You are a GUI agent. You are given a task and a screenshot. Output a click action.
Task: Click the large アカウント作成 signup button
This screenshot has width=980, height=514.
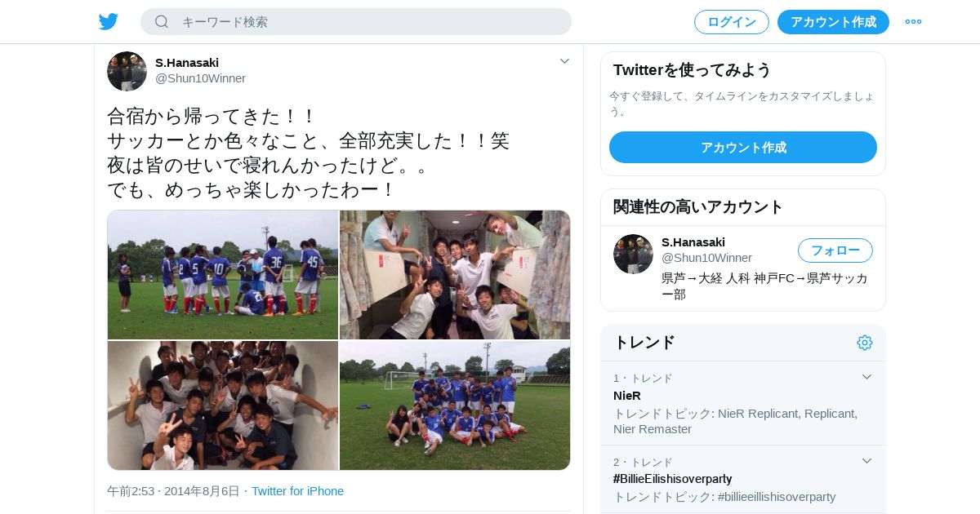pos(743,148)
